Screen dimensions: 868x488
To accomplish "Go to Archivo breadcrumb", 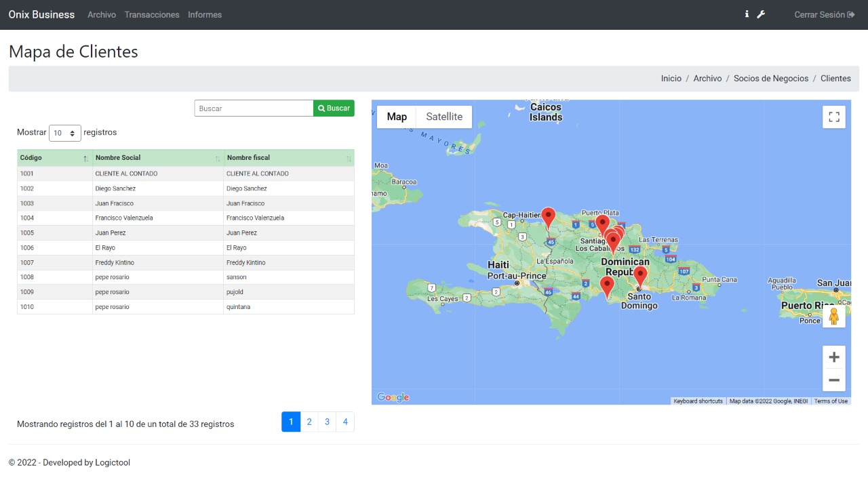I will [x=707, y=79].
